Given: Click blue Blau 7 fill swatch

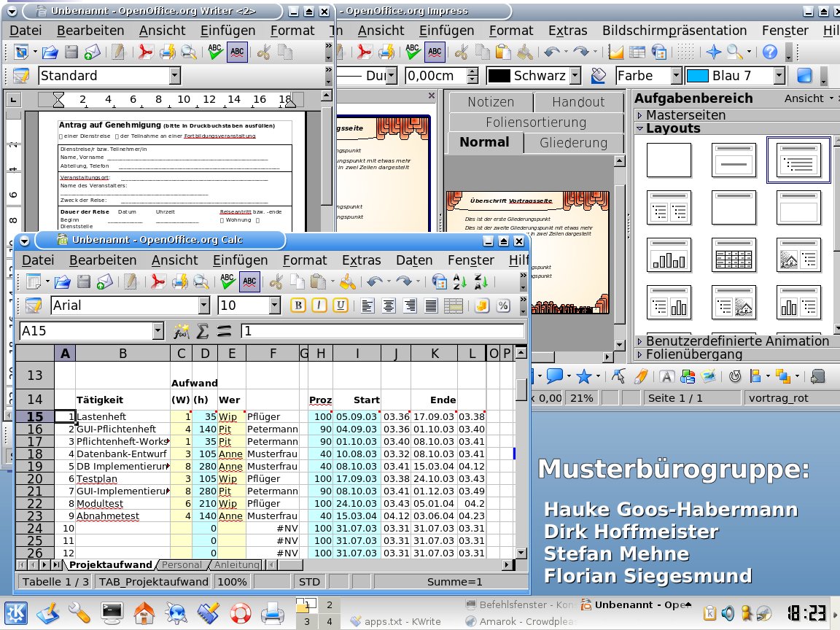Looking at the screenshot, I should 698,76.
